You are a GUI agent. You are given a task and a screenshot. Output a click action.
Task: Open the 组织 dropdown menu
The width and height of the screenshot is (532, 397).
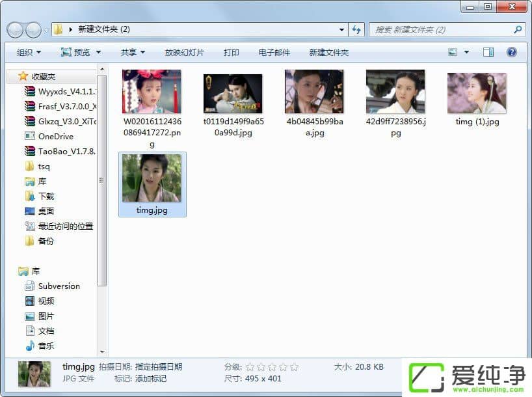coord(29,52)
